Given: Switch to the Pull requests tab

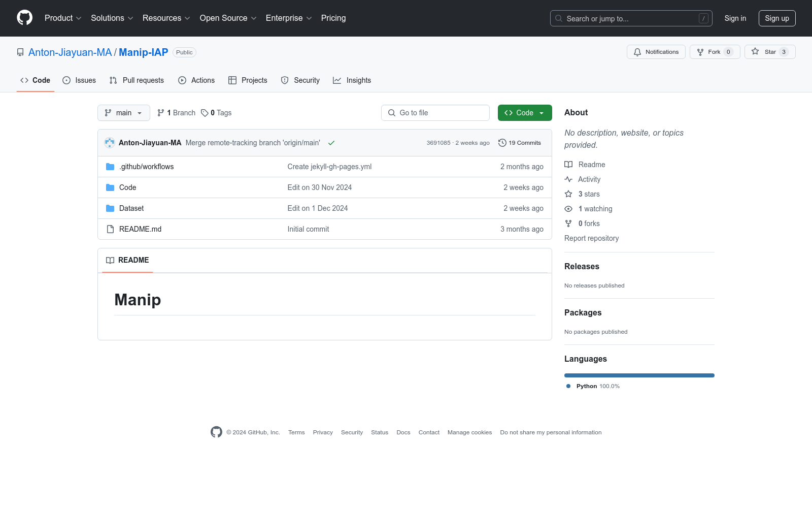Looking at the screenshot, I should [137, 80].
